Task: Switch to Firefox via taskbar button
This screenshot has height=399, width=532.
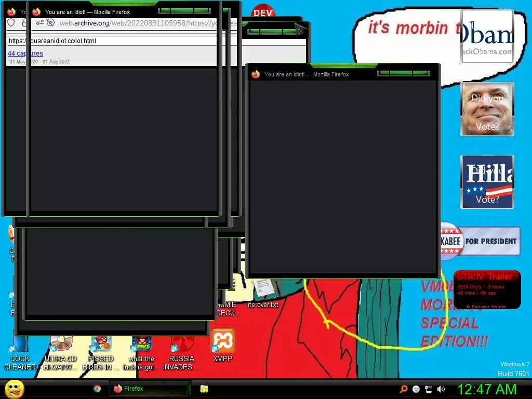Action: point(148,389)
